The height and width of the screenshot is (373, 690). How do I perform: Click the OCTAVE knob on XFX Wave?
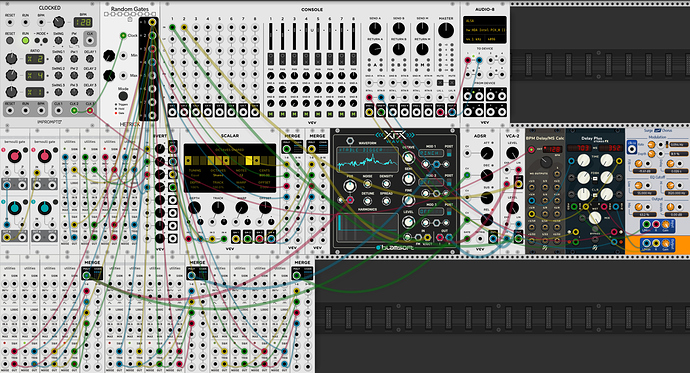click(x=408, y=157)
